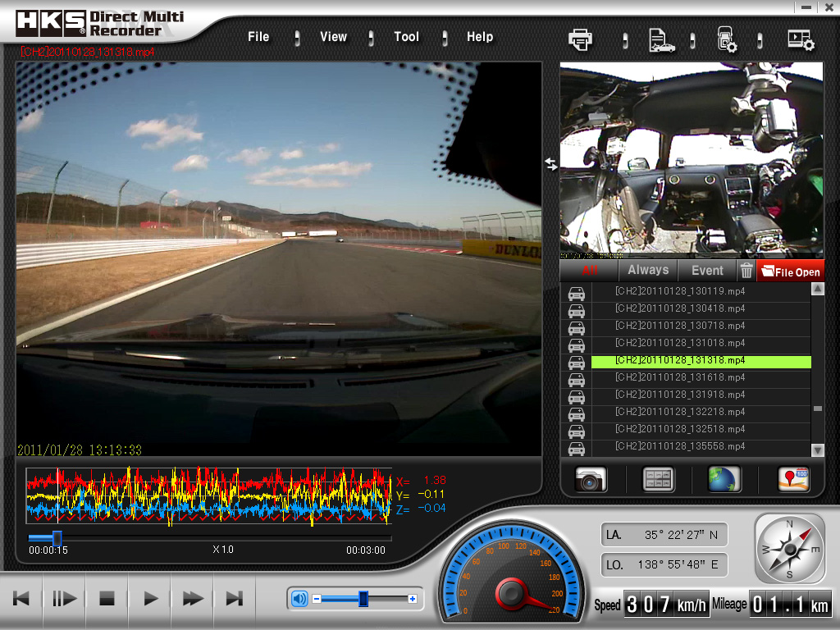
Task: Mute audio with speaker icon
Action: 299,598
